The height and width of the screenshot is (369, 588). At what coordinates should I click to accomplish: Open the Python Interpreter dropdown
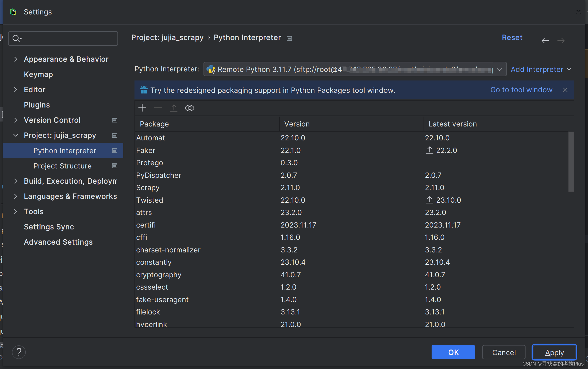tap(355, 69)
